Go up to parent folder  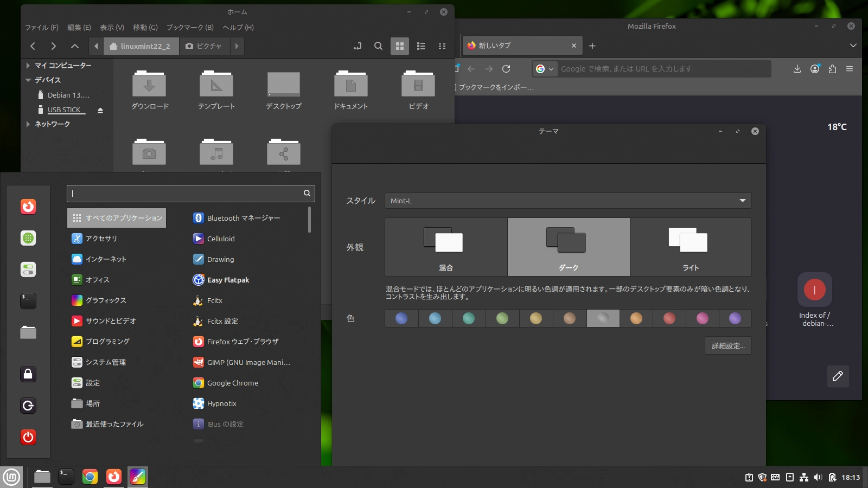point(75,46)
